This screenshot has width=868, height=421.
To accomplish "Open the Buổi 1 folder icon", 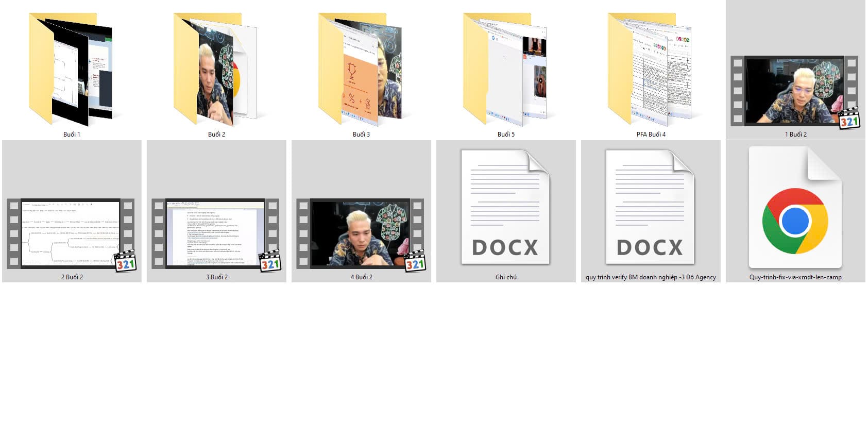I will click(71, 70).
